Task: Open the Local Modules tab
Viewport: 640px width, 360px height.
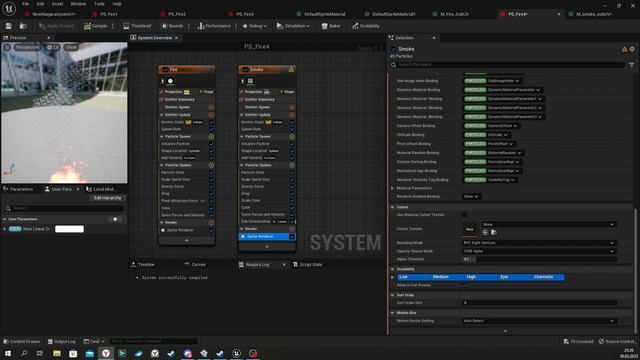Action: (100, 189)
